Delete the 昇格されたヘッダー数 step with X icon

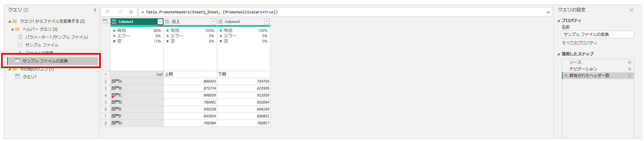(566, 76)
